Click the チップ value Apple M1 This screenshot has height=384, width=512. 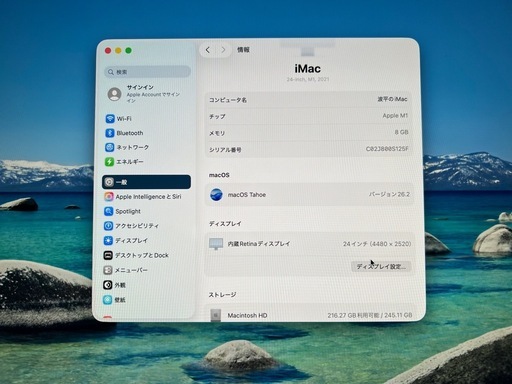click(395, 116)
